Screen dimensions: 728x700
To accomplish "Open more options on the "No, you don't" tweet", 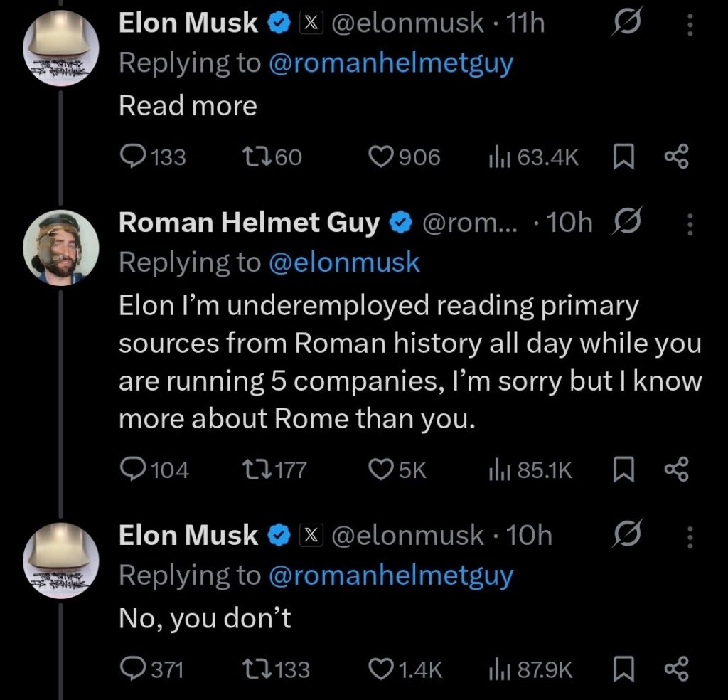I will [689, 535].
